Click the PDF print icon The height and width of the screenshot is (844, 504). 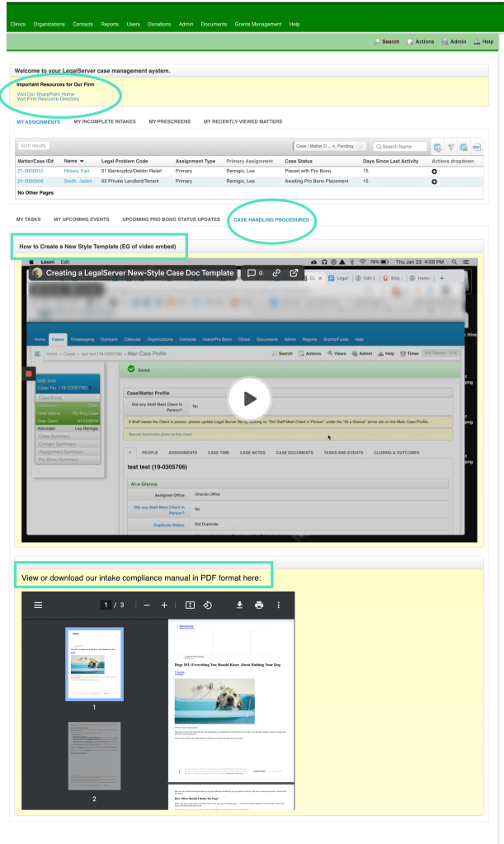[259, 605]
